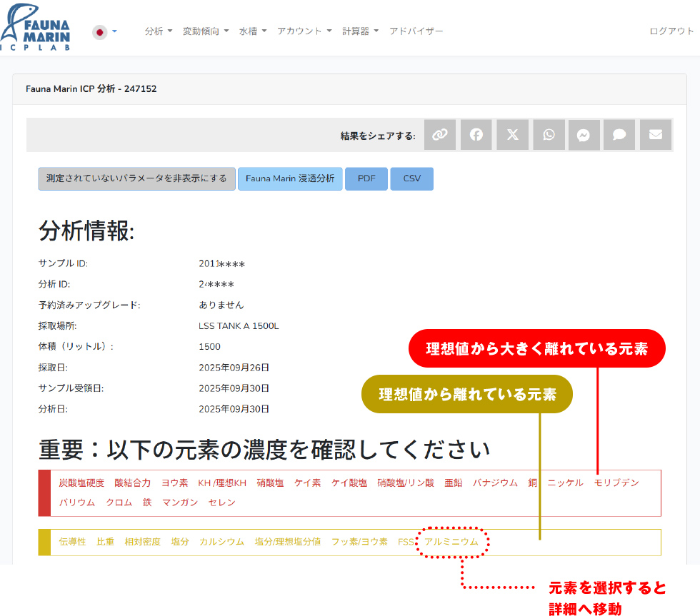
Task: Share results on Facebook
Action: point(476,135)
